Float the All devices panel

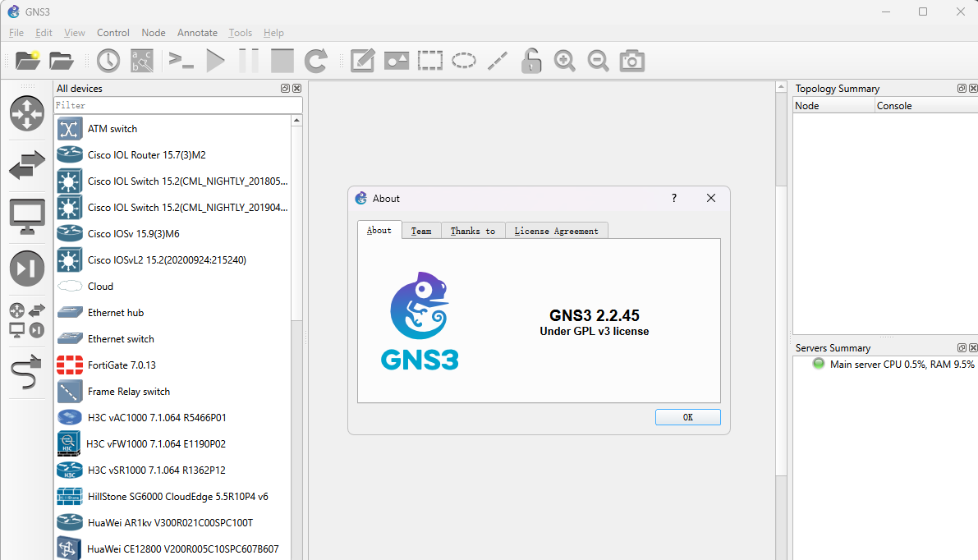285,89
